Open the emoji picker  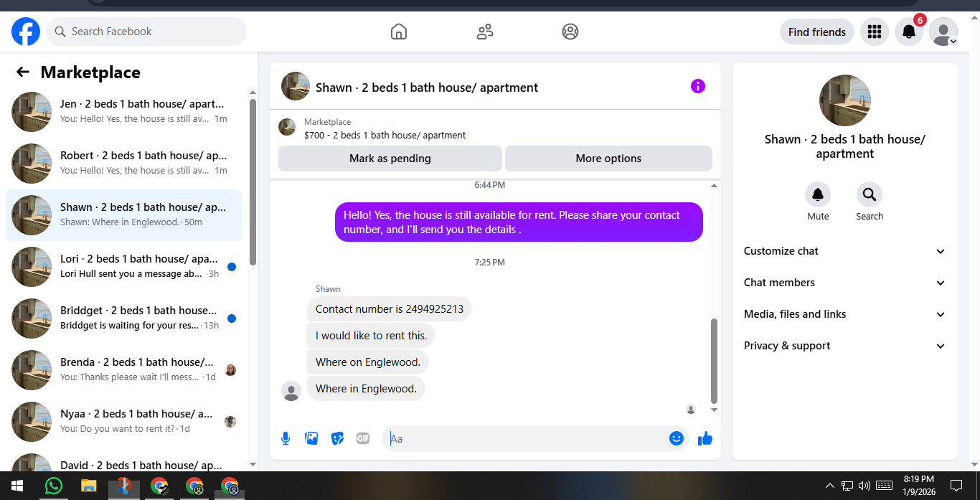tap(677, 438)
